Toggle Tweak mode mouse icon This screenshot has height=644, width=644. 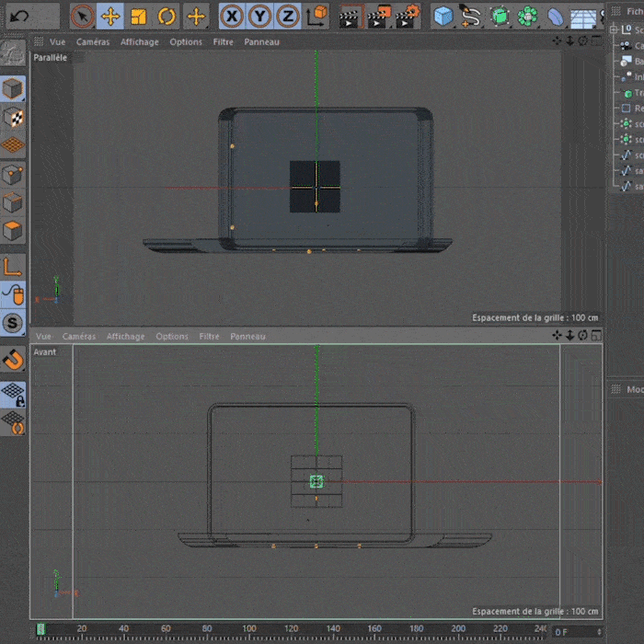click(x=13, y=295)
